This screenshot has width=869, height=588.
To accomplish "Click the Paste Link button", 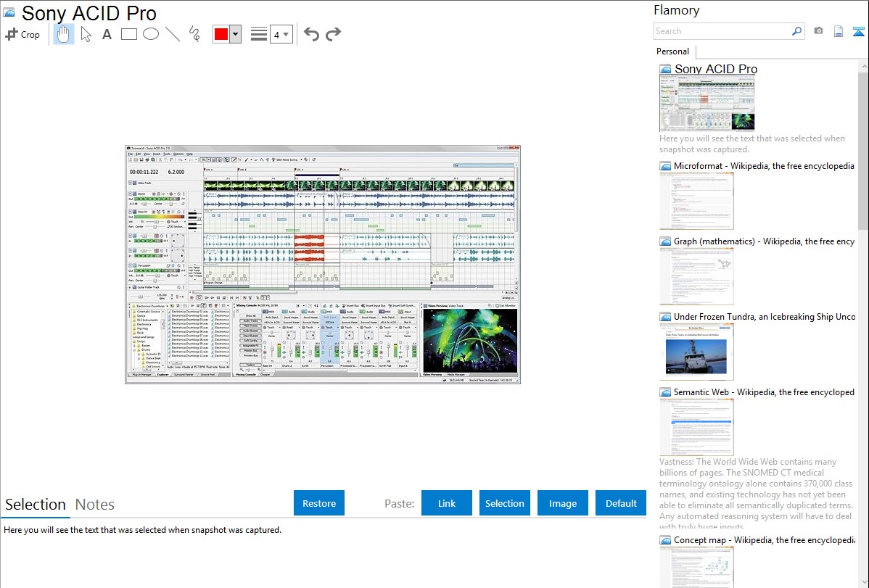I will [x=447, y=503].
